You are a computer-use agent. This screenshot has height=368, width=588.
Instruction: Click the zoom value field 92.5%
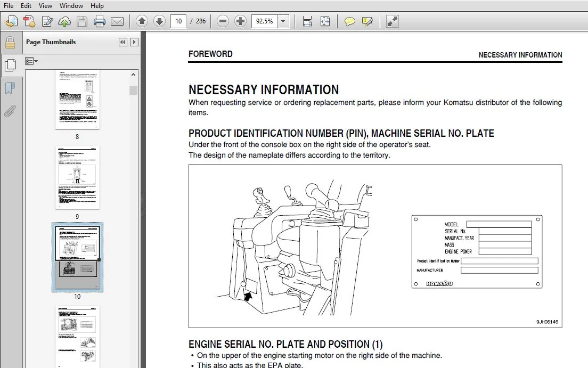264,21
